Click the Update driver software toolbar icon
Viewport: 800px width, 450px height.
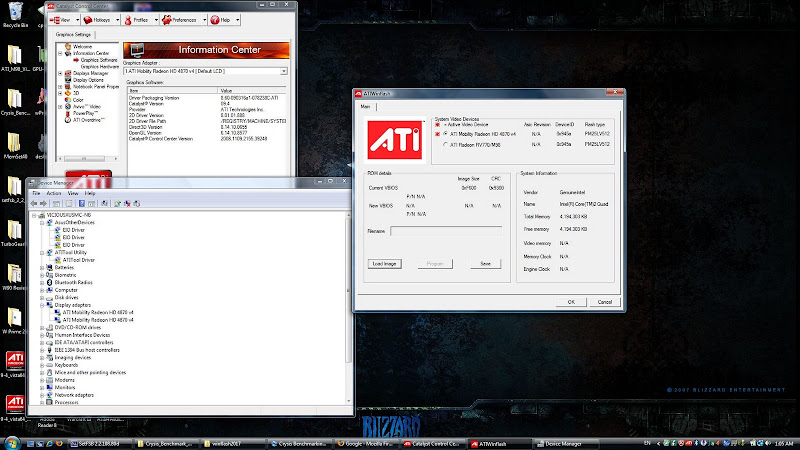(x=117, y=204)
